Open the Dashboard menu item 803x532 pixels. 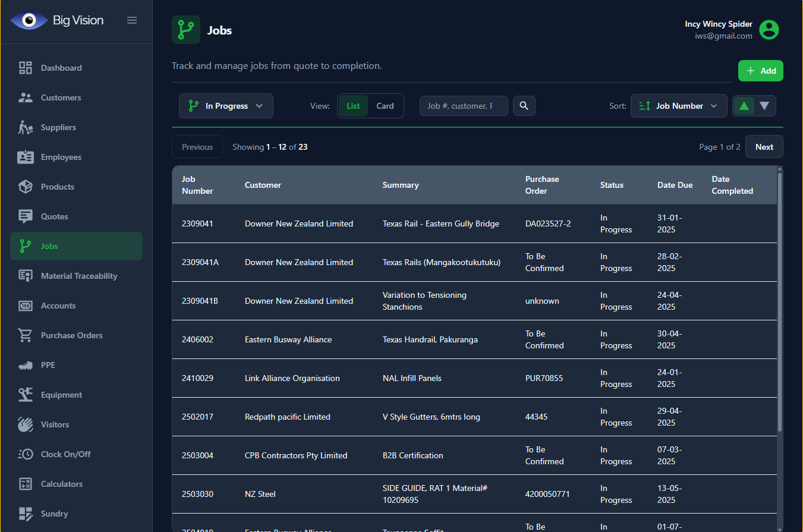(61, 68)
